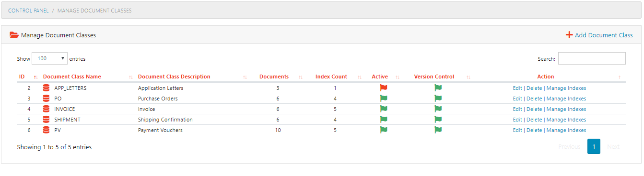The image size is (644, 176).
Task: Sort by Document Class Description column
Action: tap(193, 77)
